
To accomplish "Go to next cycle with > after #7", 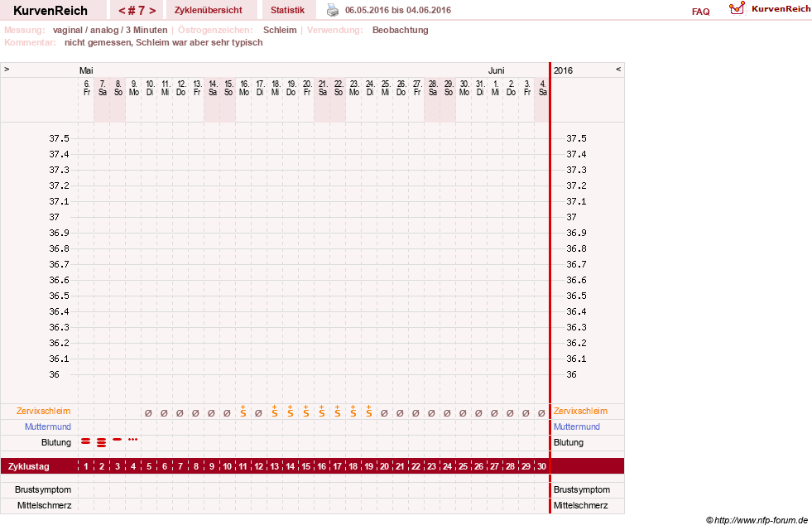I will (152, 11).
